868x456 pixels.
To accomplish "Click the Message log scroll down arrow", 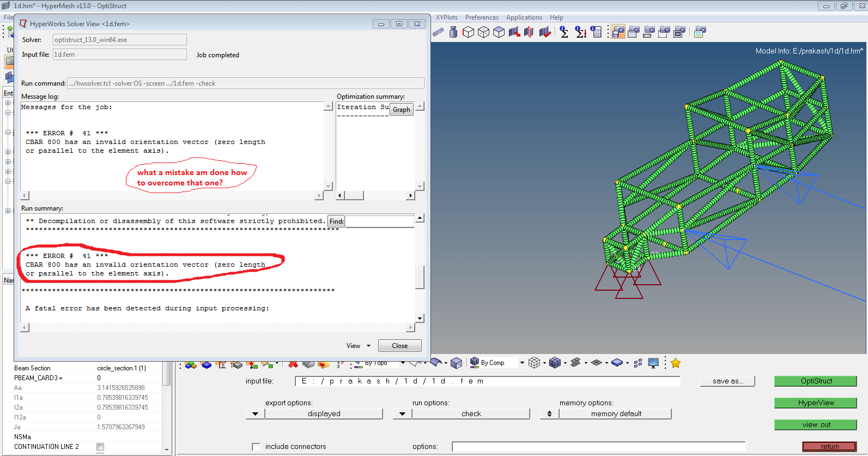I will (328, 186).
